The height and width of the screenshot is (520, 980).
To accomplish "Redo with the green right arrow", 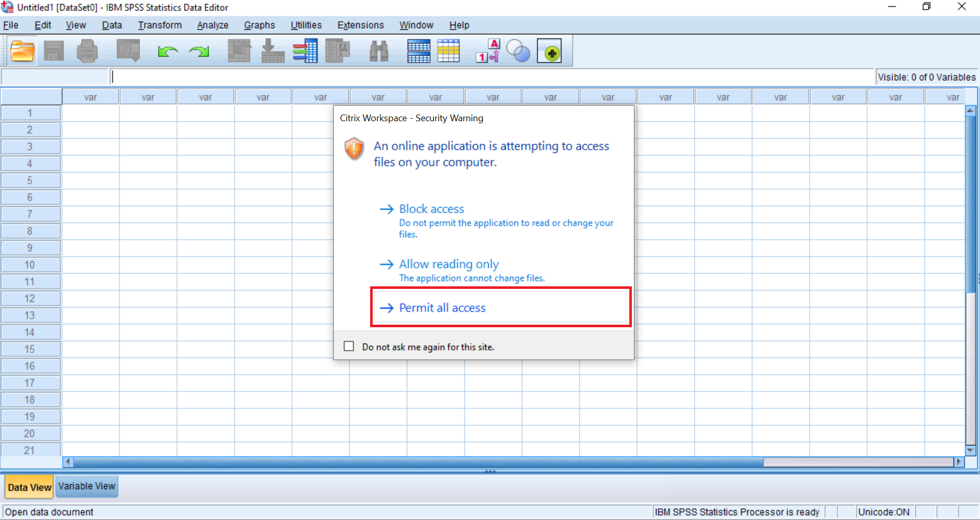I will (199, 51).
